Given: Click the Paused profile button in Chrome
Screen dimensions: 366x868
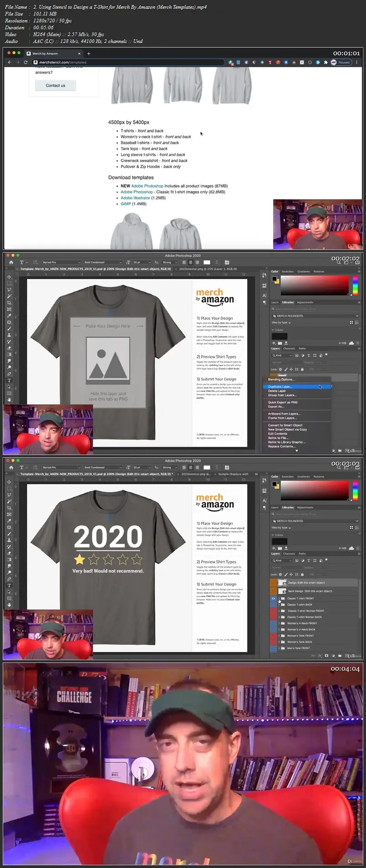Looking at the screenshot, I should click(341, 62).
